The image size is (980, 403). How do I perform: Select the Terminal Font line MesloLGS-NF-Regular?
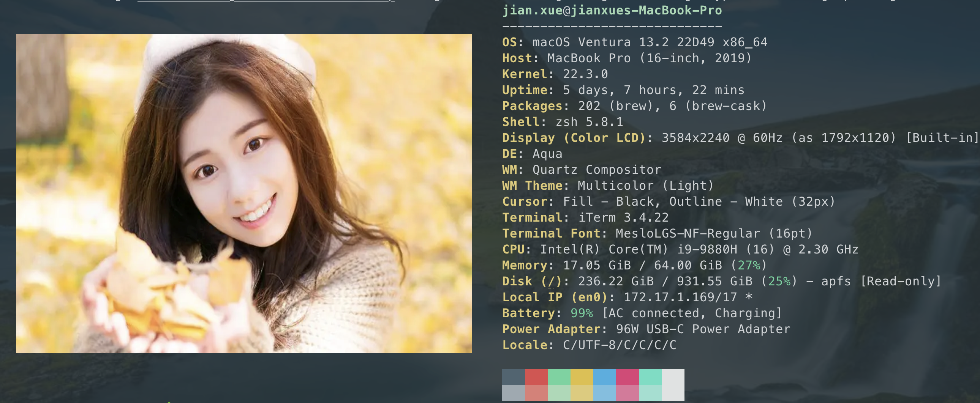[658, 234]
